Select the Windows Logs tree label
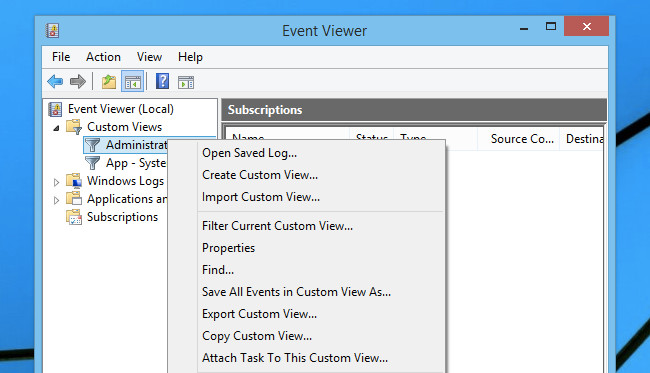The width and height of the screenshot is (650, 373). [125, 181]
